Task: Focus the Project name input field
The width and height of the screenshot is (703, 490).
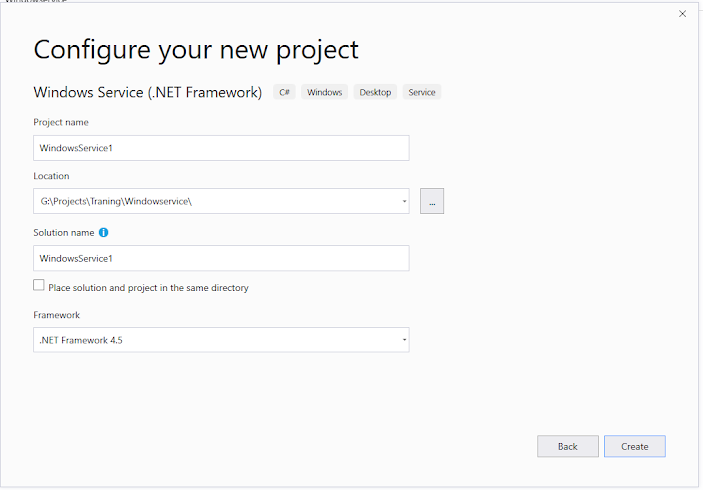Action: coord(221,148)
